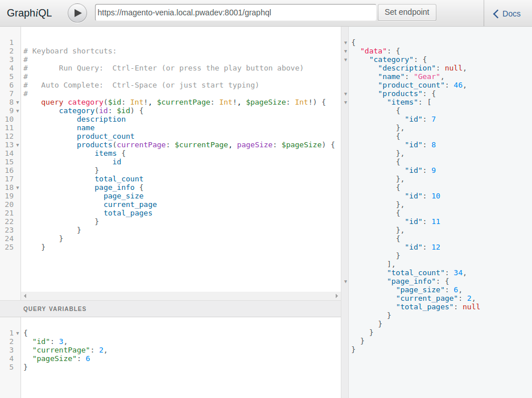Click the product_count field in query
This screenshot has height=398, width=532.
(105, 136)
